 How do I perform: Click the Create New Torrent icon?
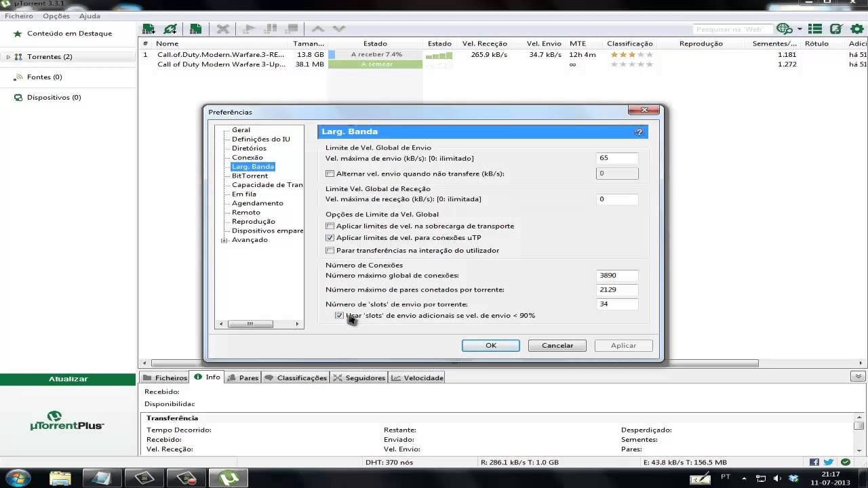click(195, 29)
